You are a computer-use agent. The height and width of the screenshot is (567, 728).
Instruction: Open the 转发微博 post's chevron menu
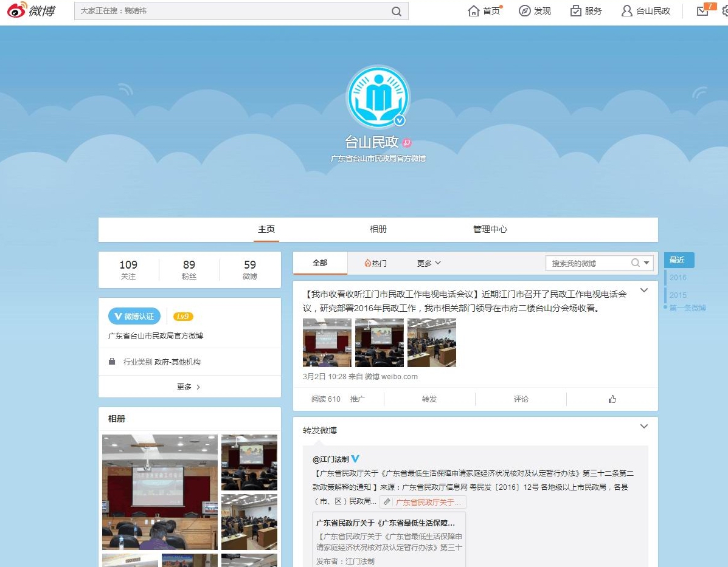coord(644,427)
